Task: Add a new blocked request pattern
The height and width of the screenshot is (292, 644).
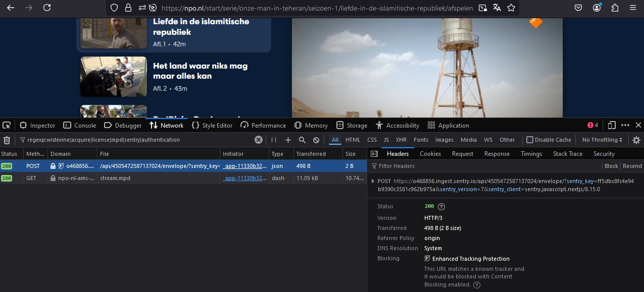Action: (x=288, y=140)
